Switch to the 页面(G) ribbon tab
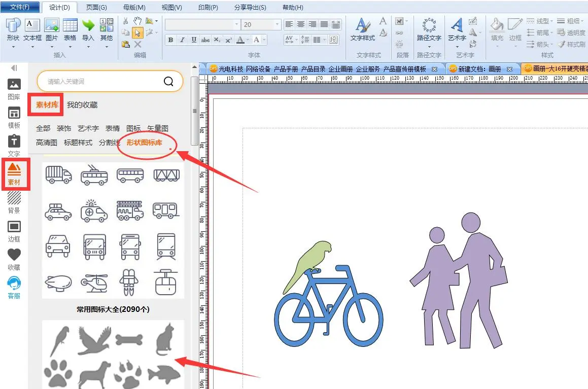Image resolution: width=588 pixels, height=389 pixels. coord(96,8)
